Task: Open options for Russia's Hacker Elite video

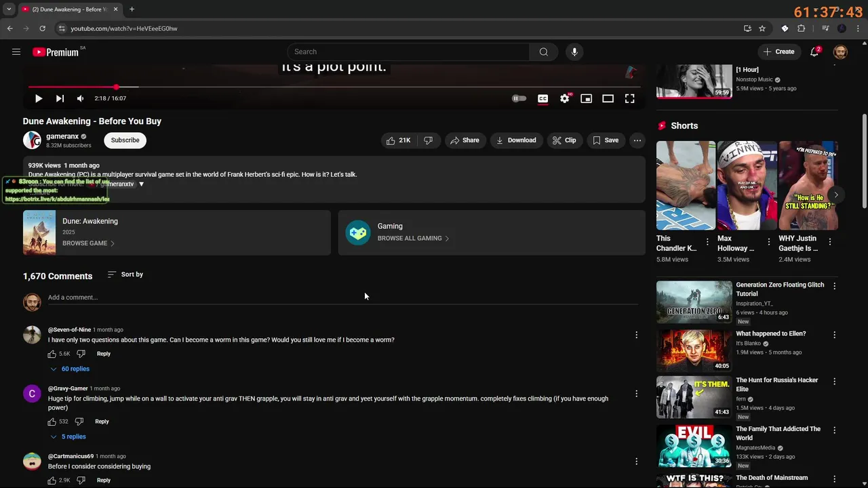Action: click(835, 382)
